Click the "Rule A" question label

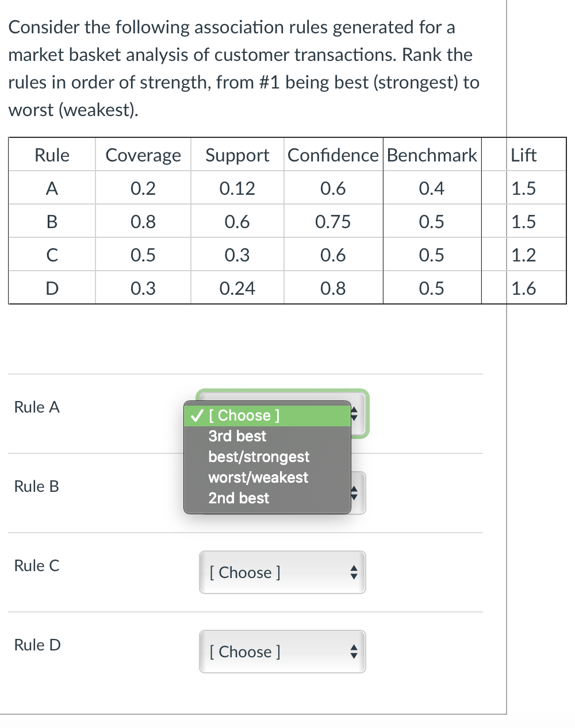[x=37, y=407]
